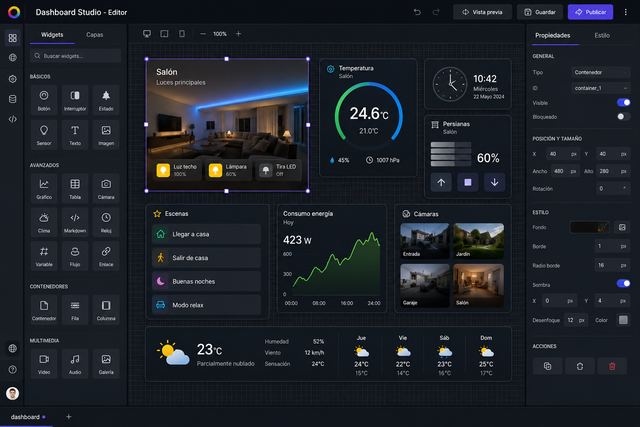640x427 pixels.
Task: Add the Reloj widget
Action: point(106,222)
